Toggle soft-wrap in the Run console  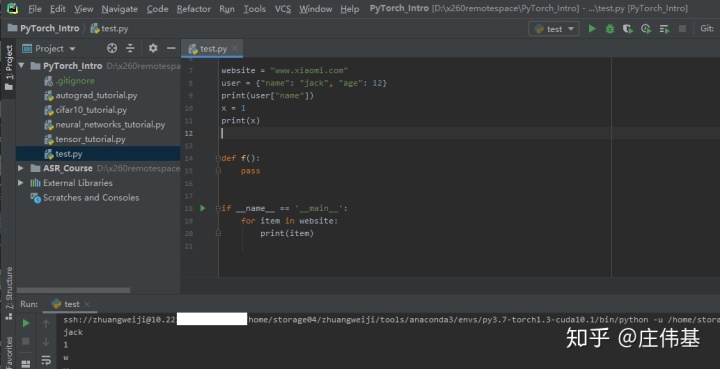pyautogui.click(x=46, y=360)
